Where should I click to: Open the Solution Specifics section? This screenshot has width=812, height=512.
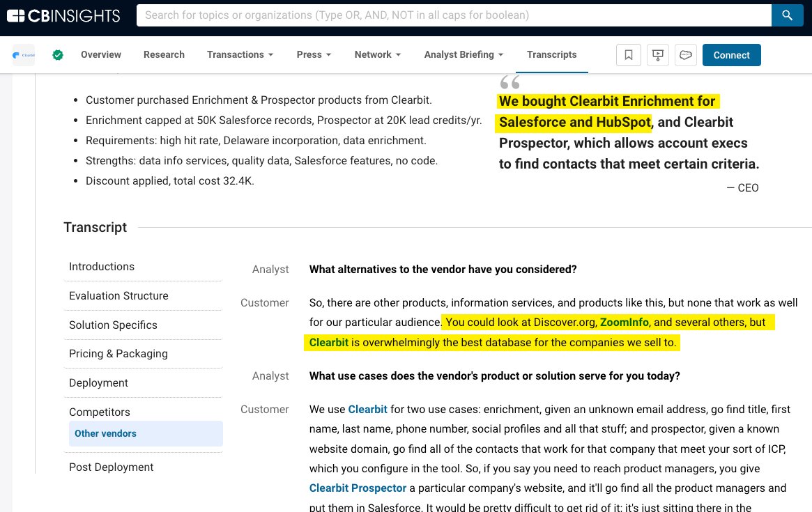(113, 325)
